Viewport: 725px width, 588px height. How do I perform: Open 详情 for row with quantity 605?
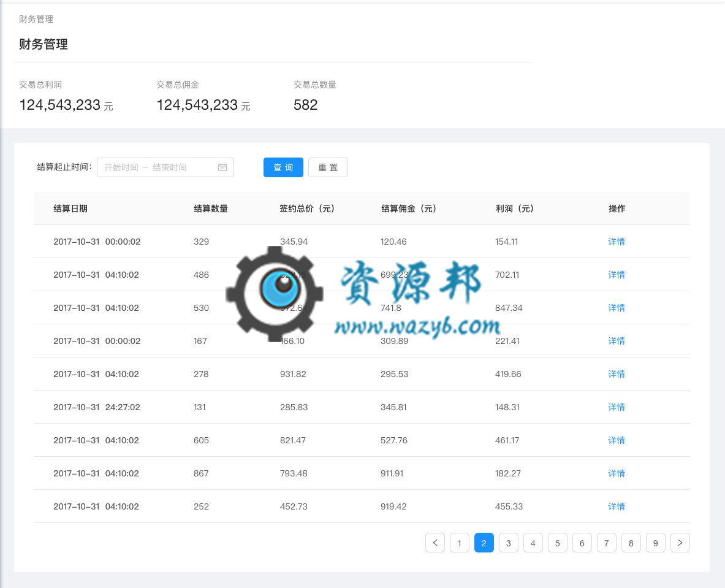pyautogui.click(x=617, y=440)
